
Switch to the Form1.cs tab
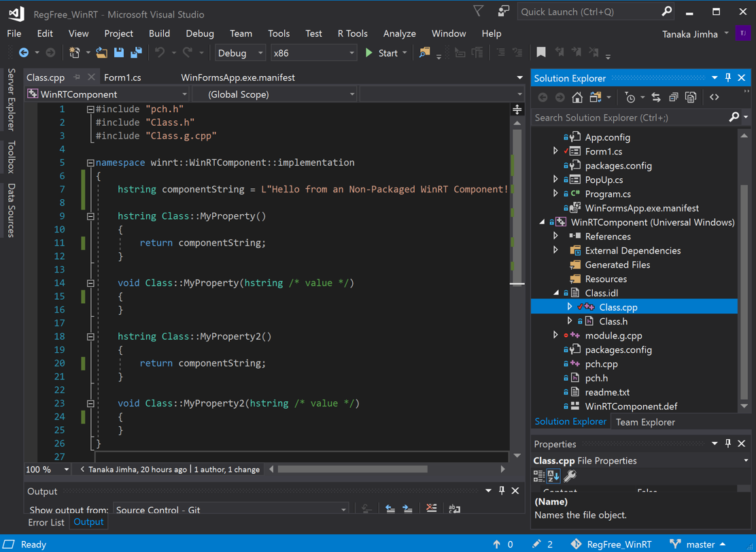click(122, 77)
